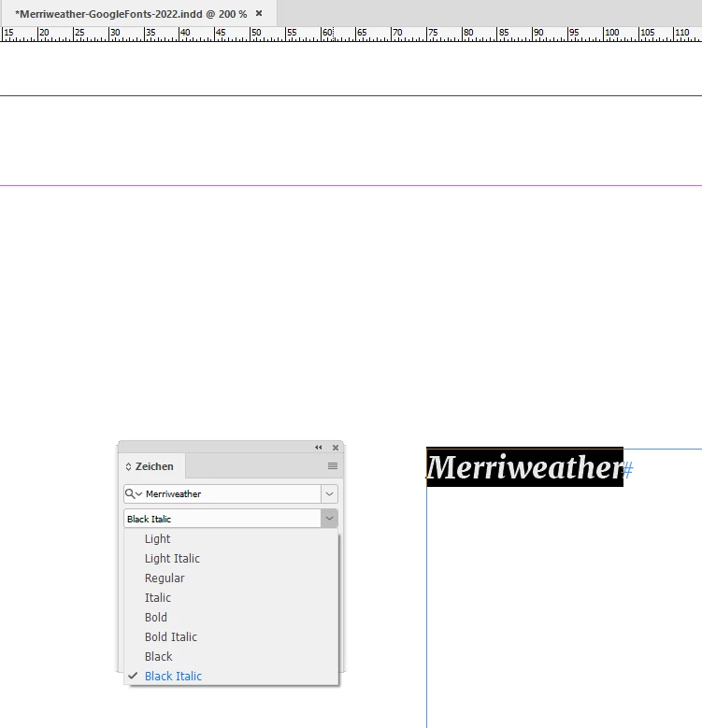Viewport: 702px width, 728px height.
Task: Open font search options magnifier icon
Action: tap(134, 493)
